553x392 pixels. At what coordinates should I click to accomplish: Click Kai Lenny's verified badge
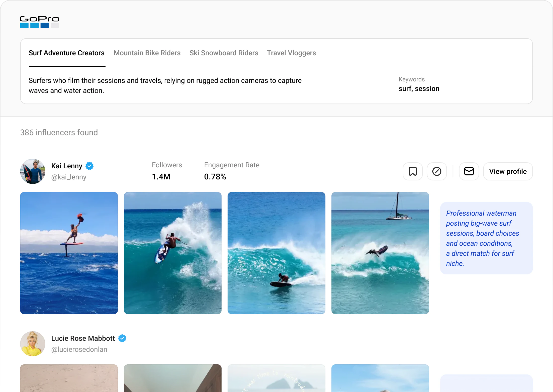pyautogui.click(x=89, y=166)
